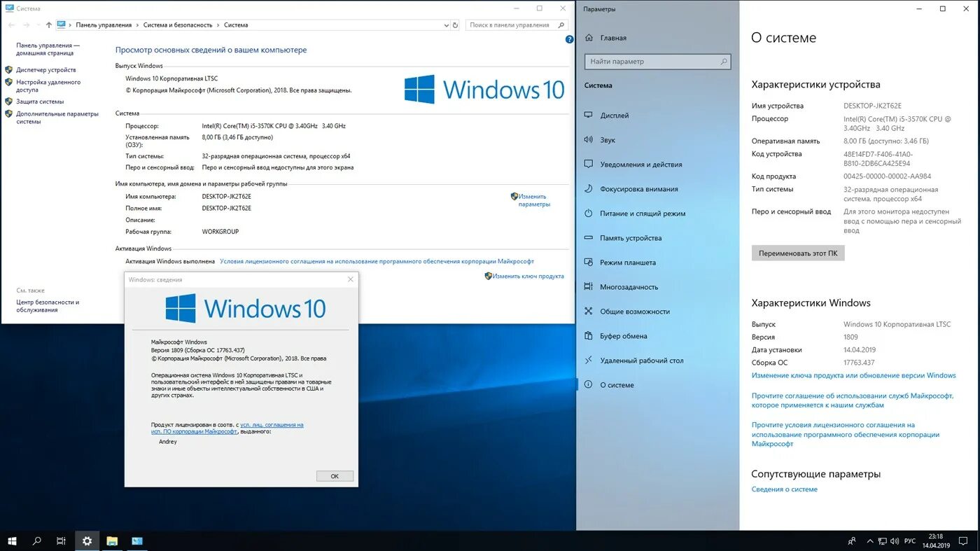Open Изменение ключа продукта link in Settings
This screenshot has width=980, height=551.
(x=854, y=375)
